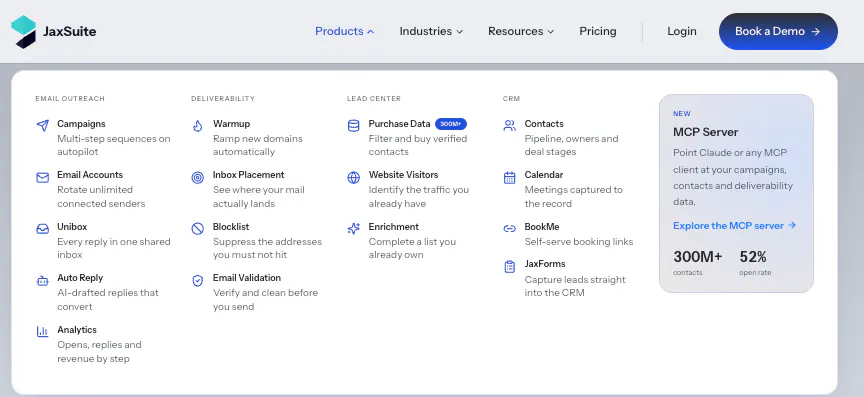Click the Contacts people icon
This screenshot has height=397, width=864.
click(x=510, y=125)
